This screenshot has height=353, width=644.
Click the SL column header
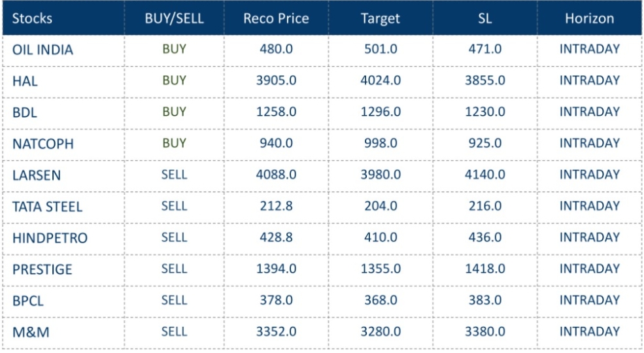click(484, 19)
